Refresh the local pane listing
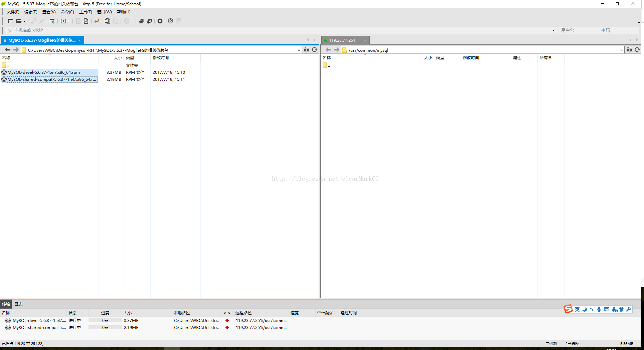The width and height of the screenshot is (644, 350). coord(315,50)
